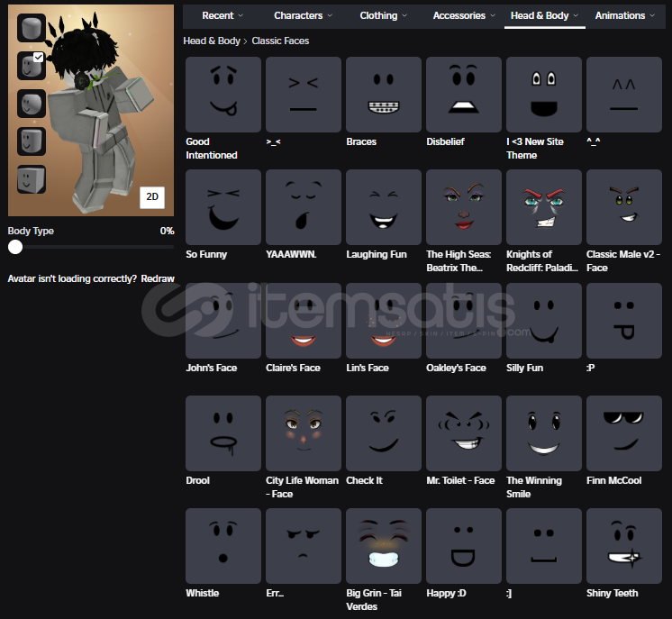Pick the blocky cube head thumbnail

point(32,179)
